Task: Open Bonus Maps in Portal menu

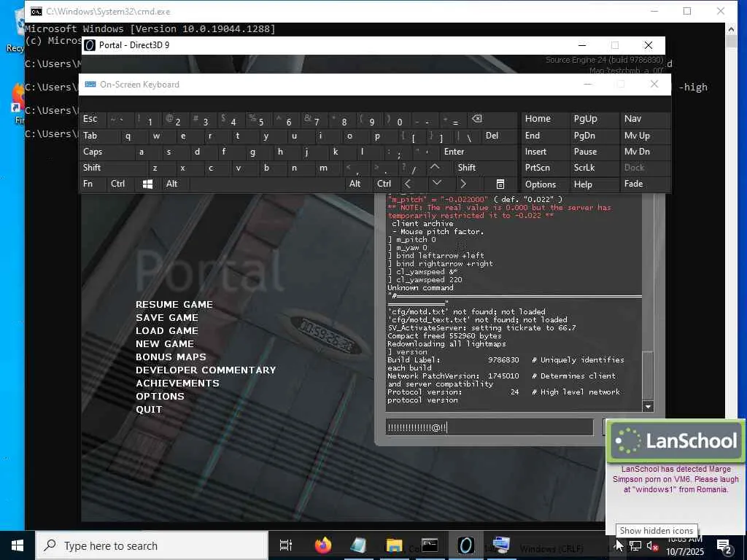Action: point(171,357)
